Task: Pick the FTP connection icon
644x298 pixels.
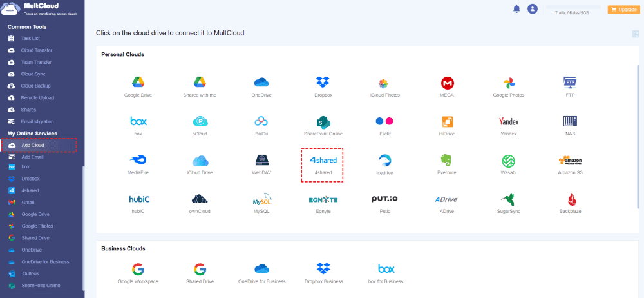Action: [570, 83]
